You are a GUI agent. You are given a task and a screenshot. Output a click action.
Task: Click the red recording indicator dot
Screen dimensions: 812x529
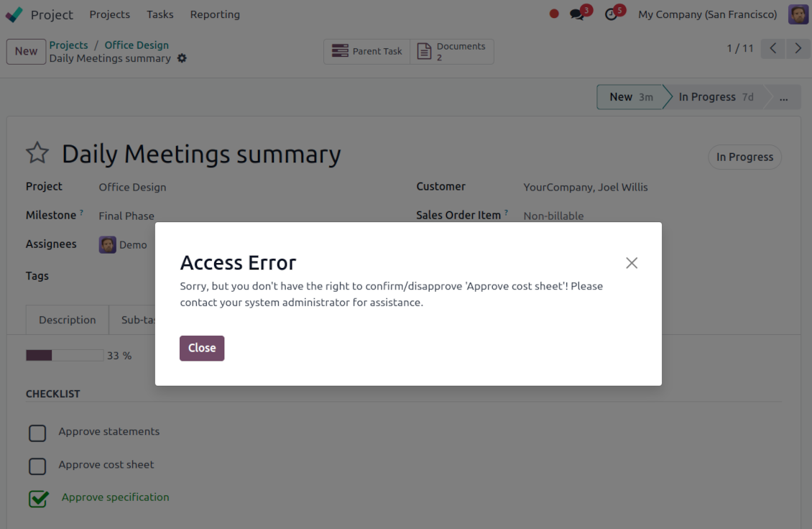point(554,14)
